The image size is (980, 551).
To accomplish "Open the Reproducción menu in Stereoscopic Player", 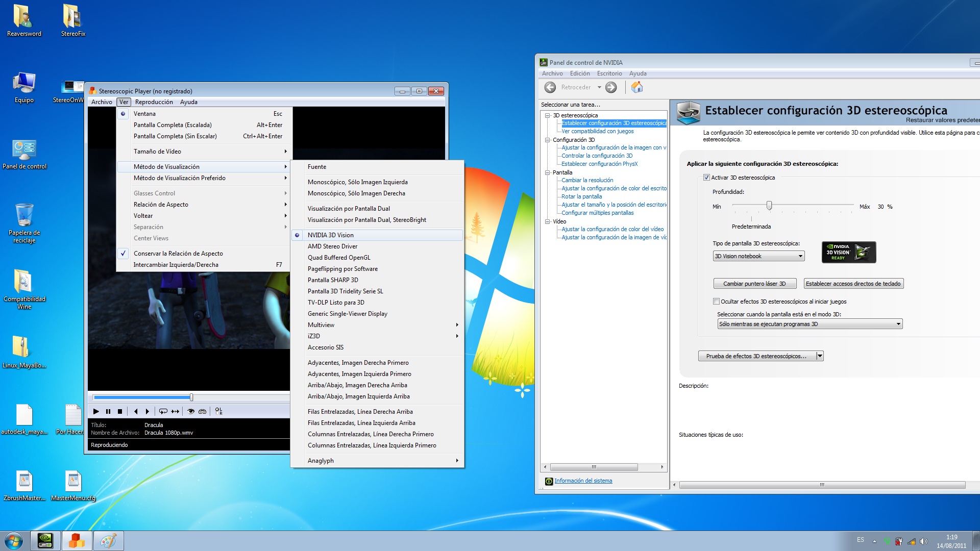I will (x=154, y=102).
